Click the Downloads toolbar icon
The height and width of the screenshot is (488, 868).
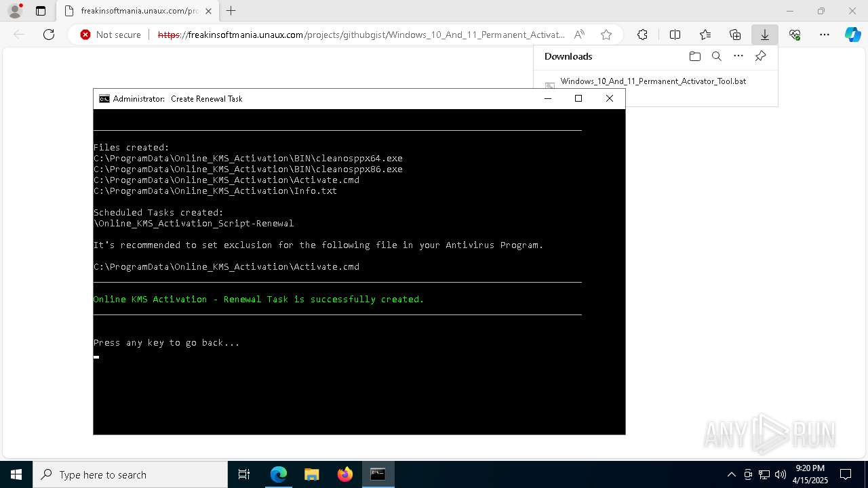pos(765,35)
